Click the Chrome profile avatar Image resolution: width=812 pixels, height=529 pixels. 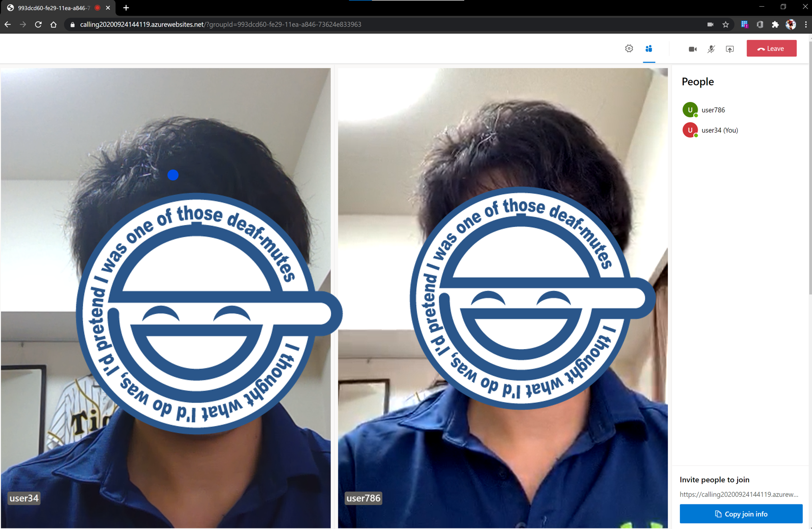[x=790, y=25]
